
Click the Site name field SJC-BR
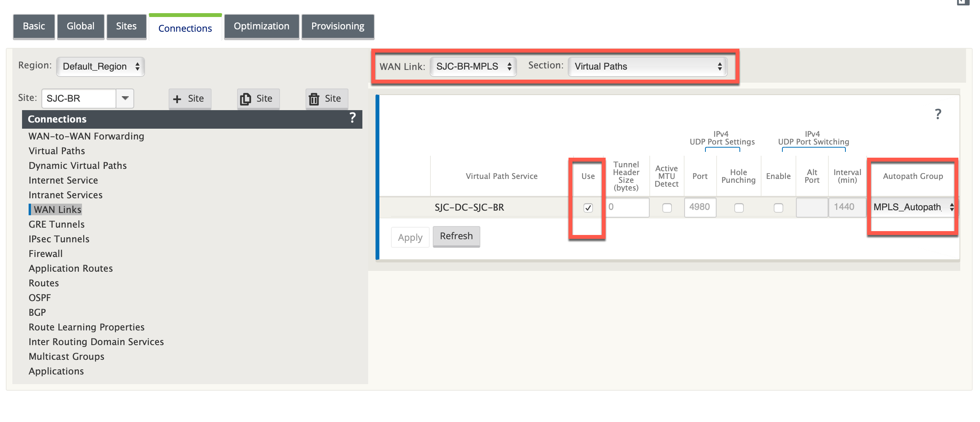pyautogui.click(x=79, y=98)
